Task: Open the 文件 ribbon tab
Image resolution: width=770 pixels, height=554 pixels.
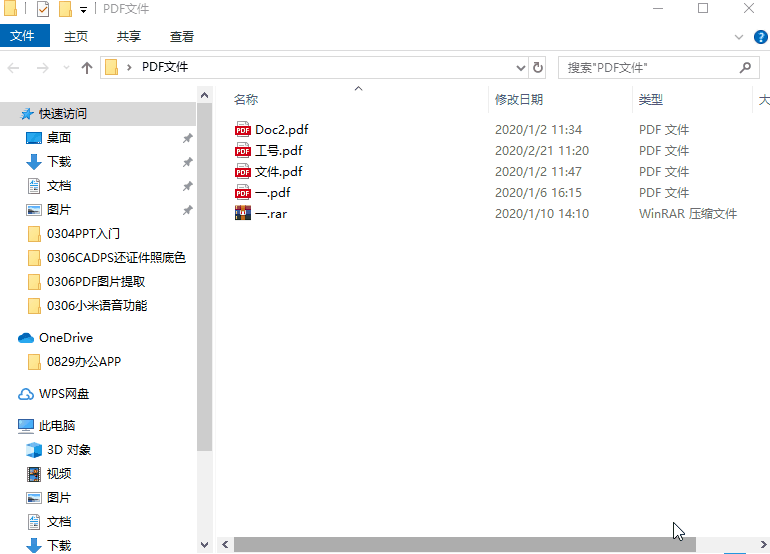Action: 24,36
